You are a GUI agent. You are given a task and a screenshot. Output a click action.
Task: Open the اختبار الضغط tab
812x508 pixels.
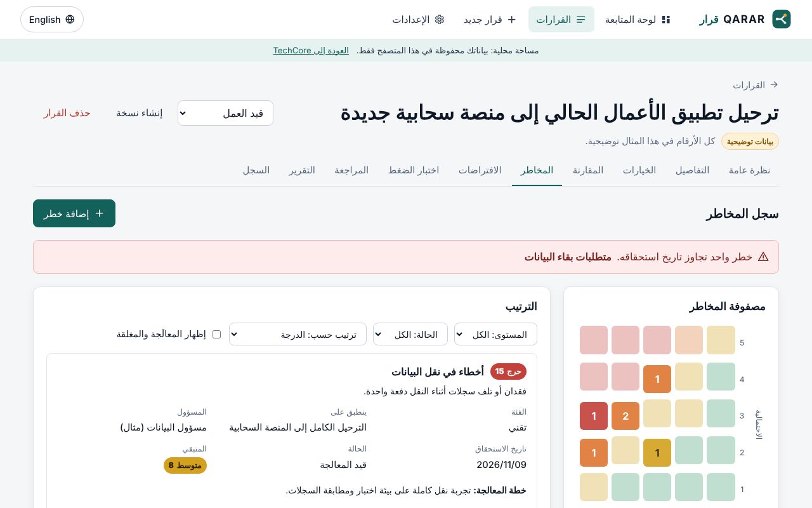click(x=414, y=170)
